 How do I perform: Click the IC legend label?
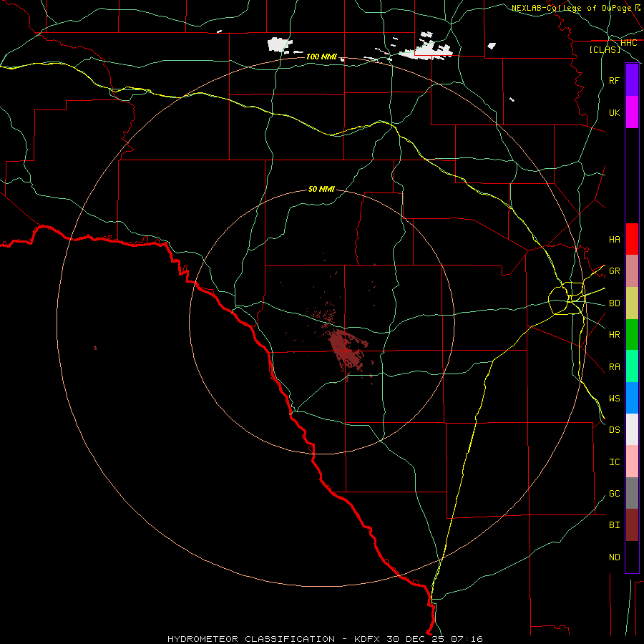[x=614, y=462]
